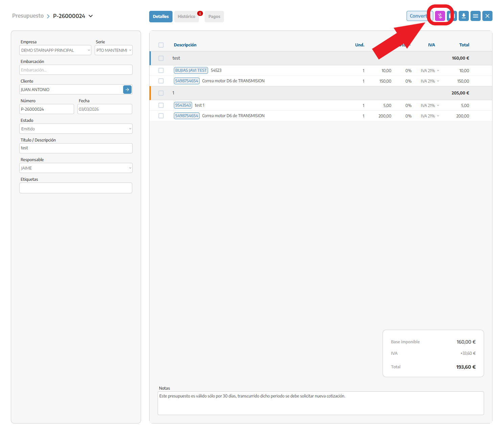Viewport: 504px width, 434px height.
Task: Click the 'test 1' description text
Action: [200, 105]
